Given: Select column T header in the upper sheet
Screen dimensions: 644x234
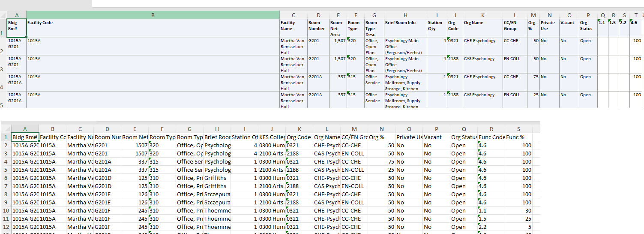Looking at the screenshot, I should (635, 15).
